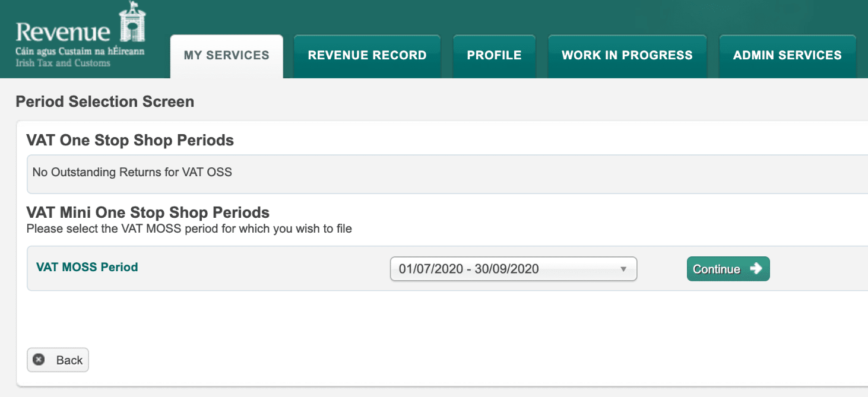
Task: Click the white arrow icon on Continue
Action: click(756, 269)
